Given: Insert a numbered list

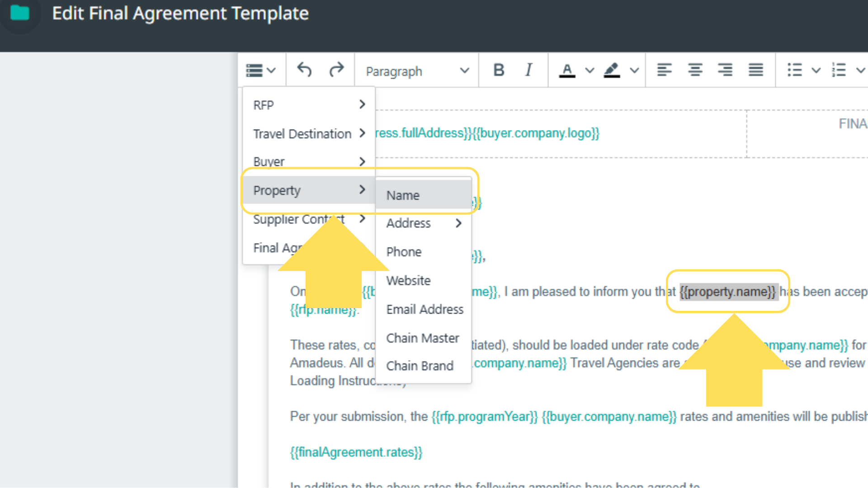Looking at the screenshot, I should click(839, 70).
